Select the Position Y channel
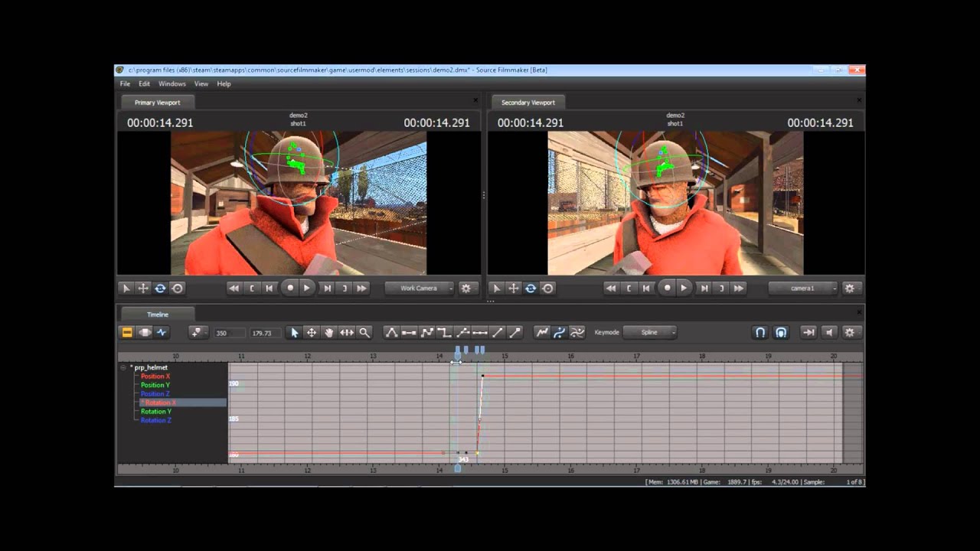The image size is (980, 551). [155, 385]
